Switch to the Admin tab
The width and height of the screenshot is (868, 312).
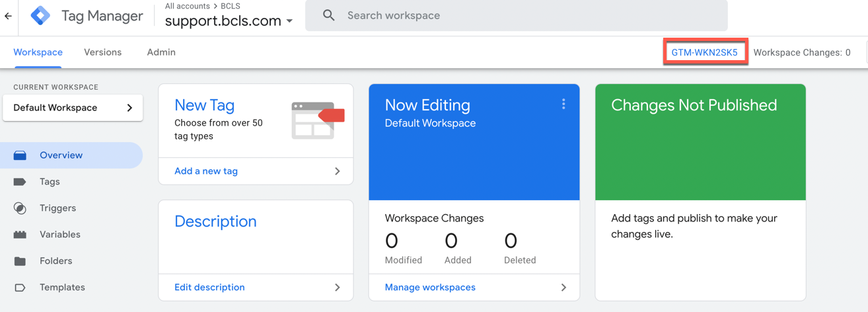tap(161, 52)
